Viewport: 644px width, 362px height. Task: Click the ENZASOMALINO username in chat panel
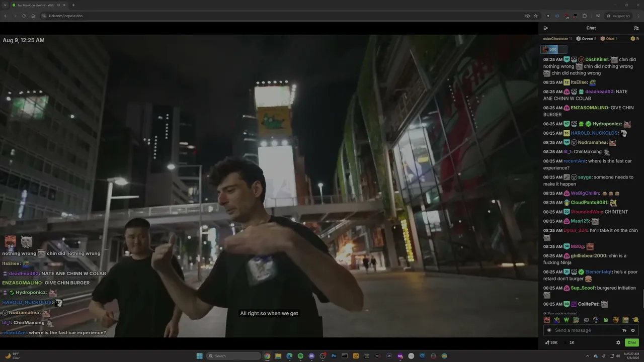point(589,108)
